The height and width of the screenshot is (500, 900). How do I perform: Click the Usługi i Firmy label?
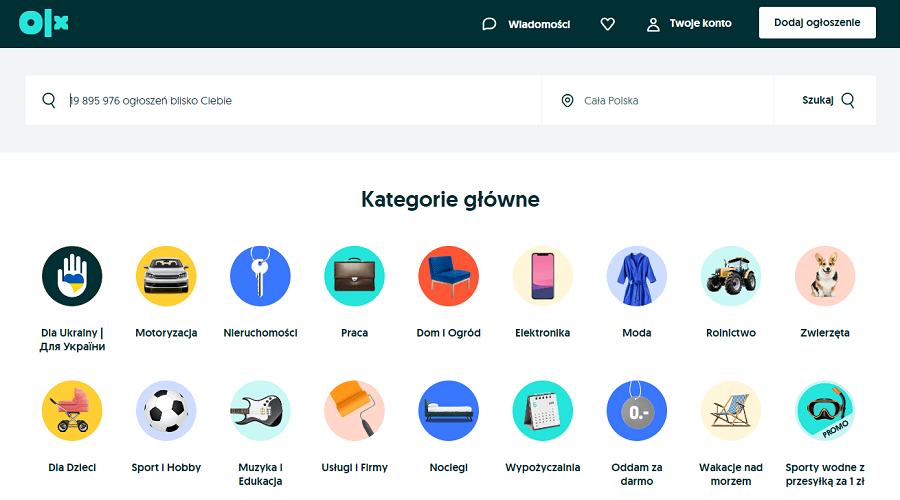click(x=355, y=468)
